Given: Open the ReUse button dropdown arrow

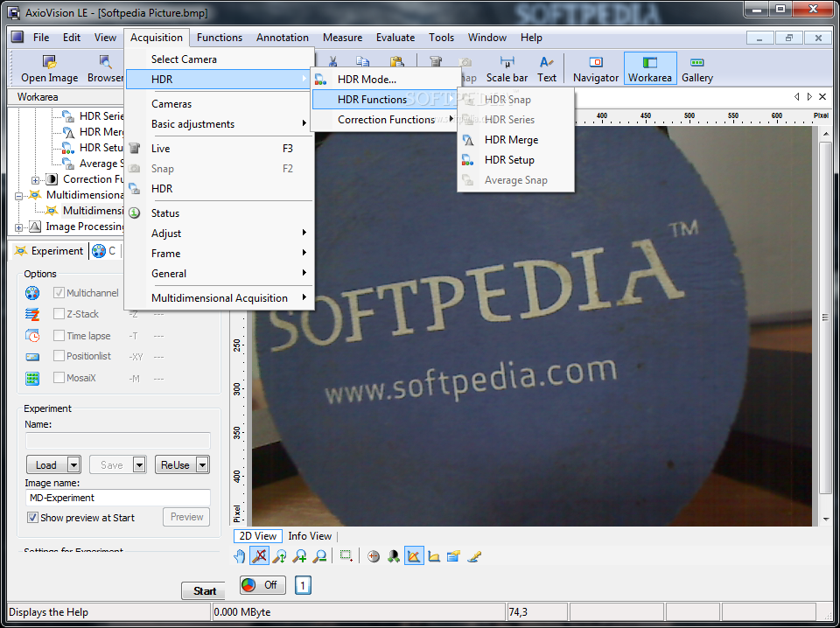Looking at the screenshot, I should click(x=202, y=464).
